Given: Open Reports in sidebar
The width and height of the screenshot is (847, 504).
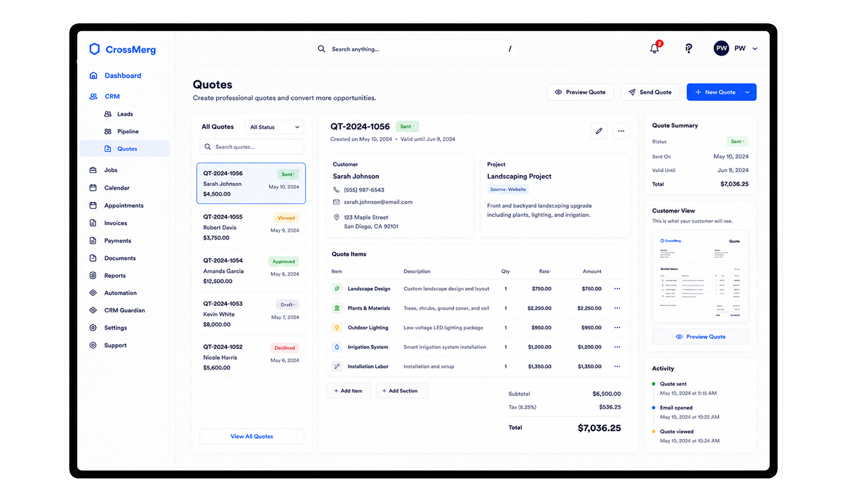Looking at the screenshot, I should coord(115,275).
